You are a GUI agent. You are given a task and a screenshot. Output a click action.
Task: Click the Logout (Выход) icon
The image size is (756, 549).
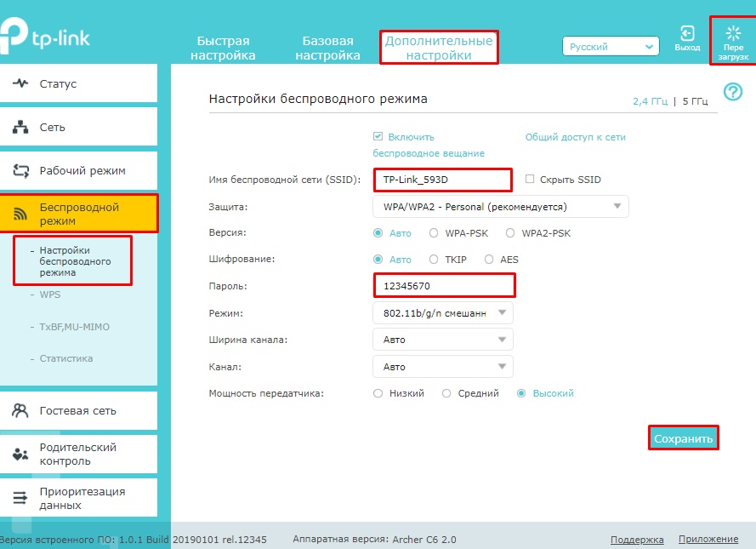tap(687, 34)
